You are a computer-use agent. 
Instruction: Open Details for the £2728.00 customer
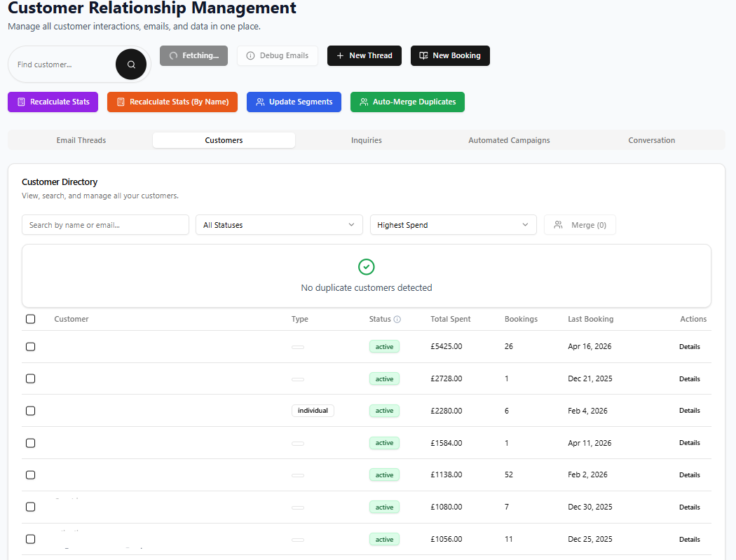coord(690,378)
